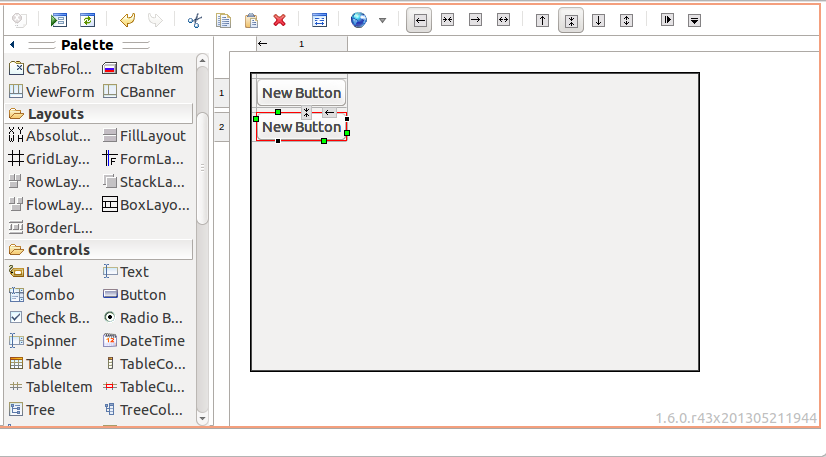Select the CTabItem palette item
The width and height of the screenshot is (826, 457).
[x=143, y=69]
